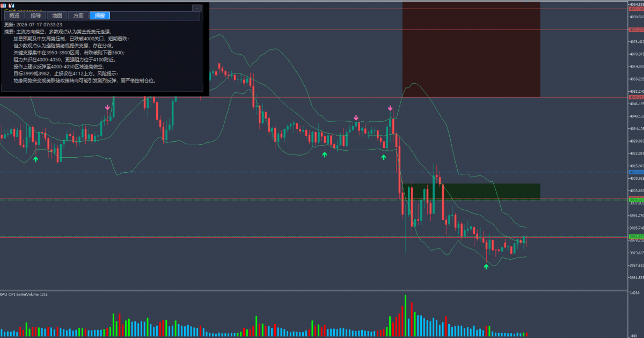Collapse the Gold consensus panel with the '-' button
Image resolution: width=644 pixels, height=338 pixels.
coord(196,8)
